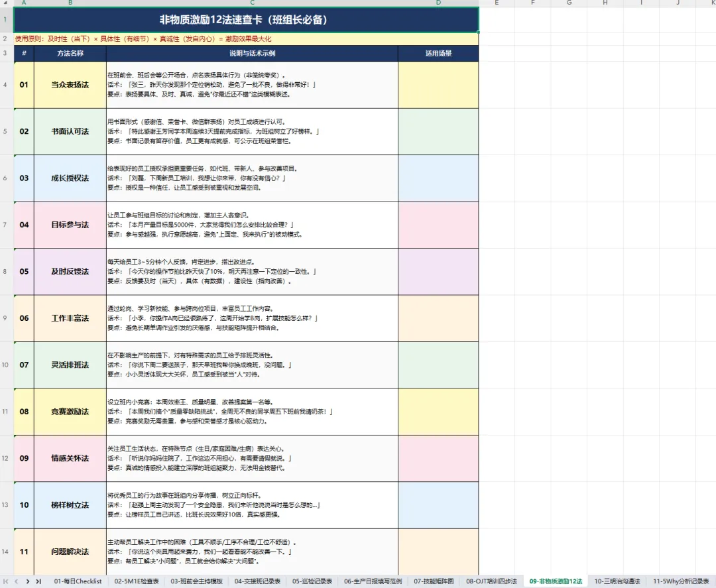The width and height of the screenshot is (716, 588).
Task: Click the description starting 主动帮员工解决工作中的困难
Action: tap(252, 552)
